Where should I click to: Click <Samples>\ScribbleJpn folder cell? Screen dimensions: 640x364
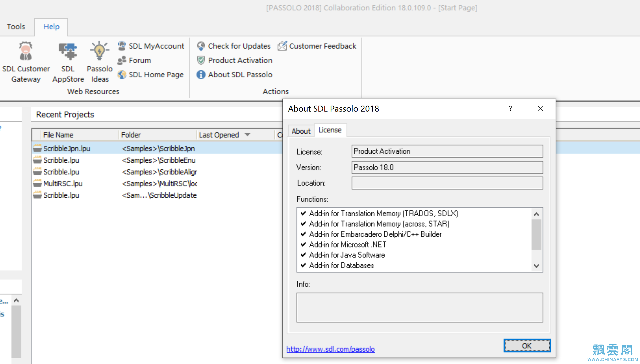click(158, 148)
